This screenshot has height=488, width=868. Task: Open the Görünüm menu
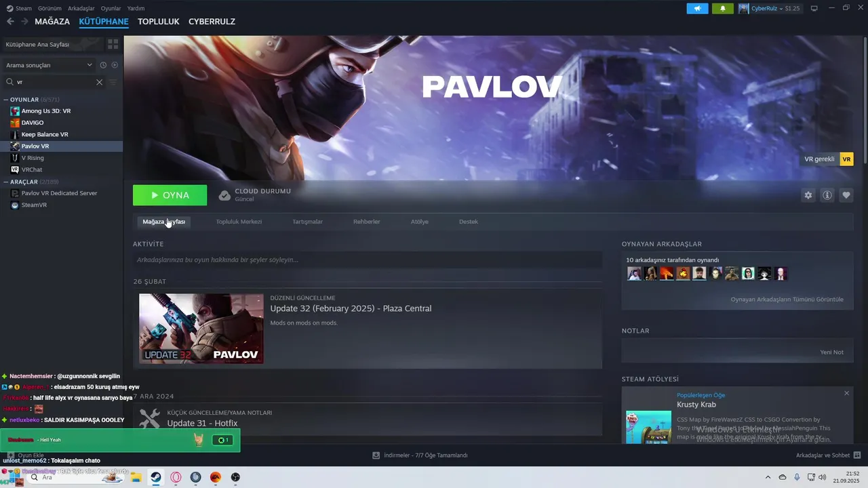50,8
